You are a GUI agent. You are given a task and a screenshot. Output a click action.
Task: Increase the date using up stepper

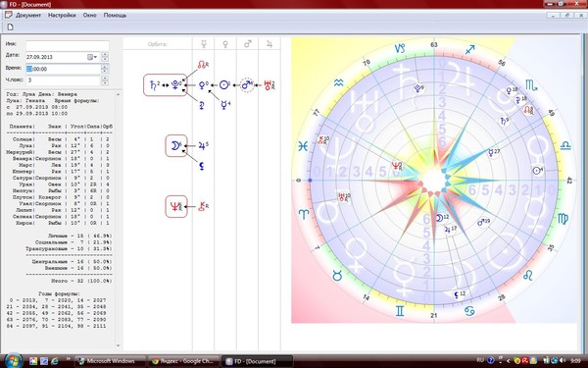[105, 55]
